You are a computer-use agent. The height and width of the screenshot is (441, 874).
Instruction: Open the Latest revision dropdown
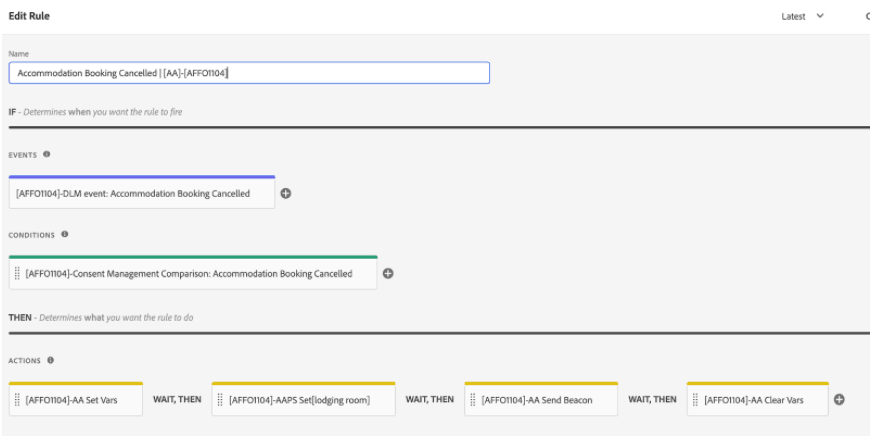click(x=803, y=16)
